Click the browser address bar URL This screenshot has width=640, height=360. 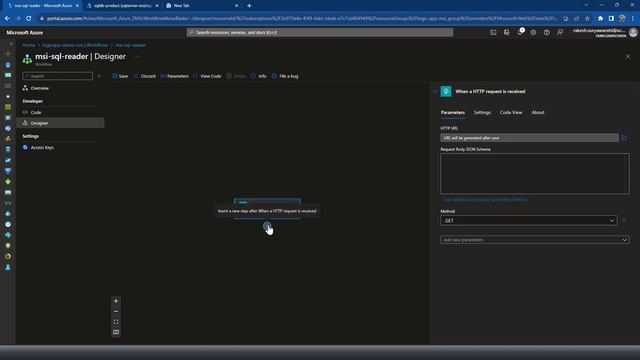click(x=302, y=18)
